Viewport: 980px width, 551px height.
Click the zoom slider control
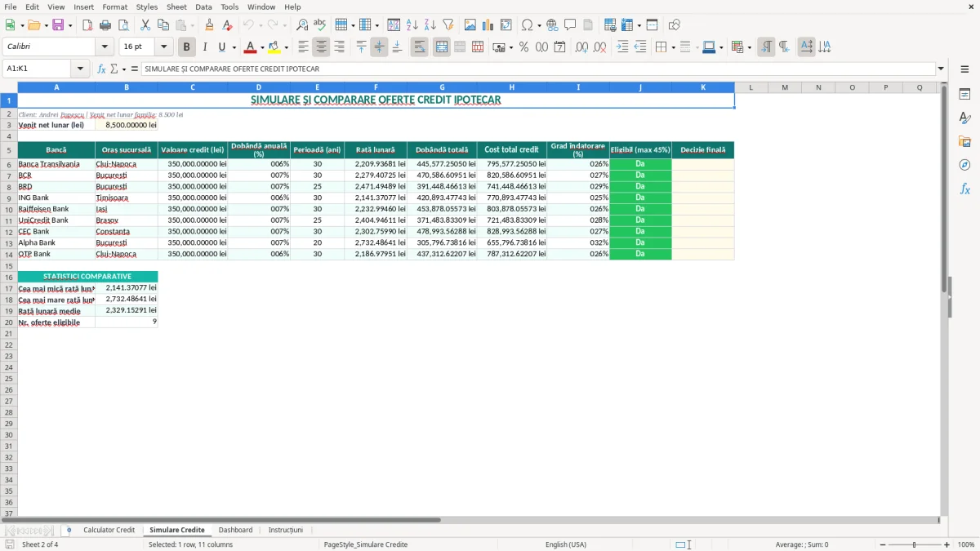(914, 544)
